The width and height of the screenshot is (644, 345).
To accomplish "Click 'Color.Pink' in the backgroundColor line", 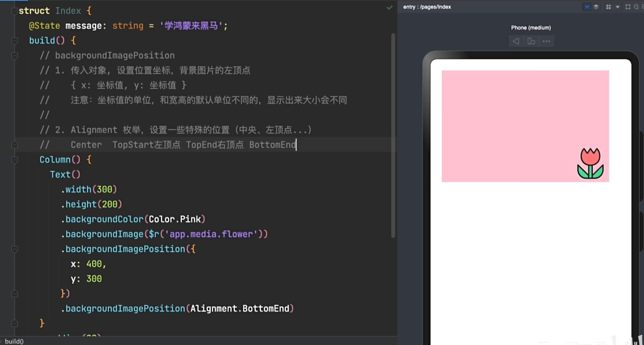I will (x=175, y=219).
